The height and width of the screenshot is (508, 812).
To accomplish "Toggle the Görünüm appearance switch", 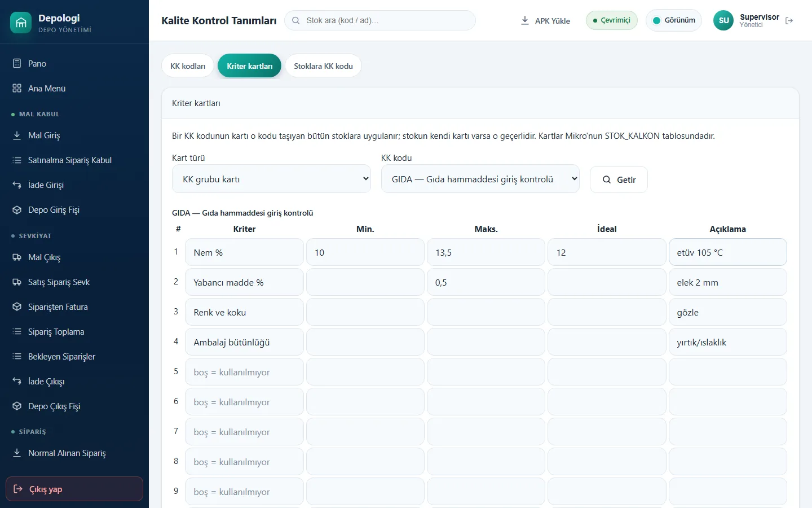I will 674,20.
